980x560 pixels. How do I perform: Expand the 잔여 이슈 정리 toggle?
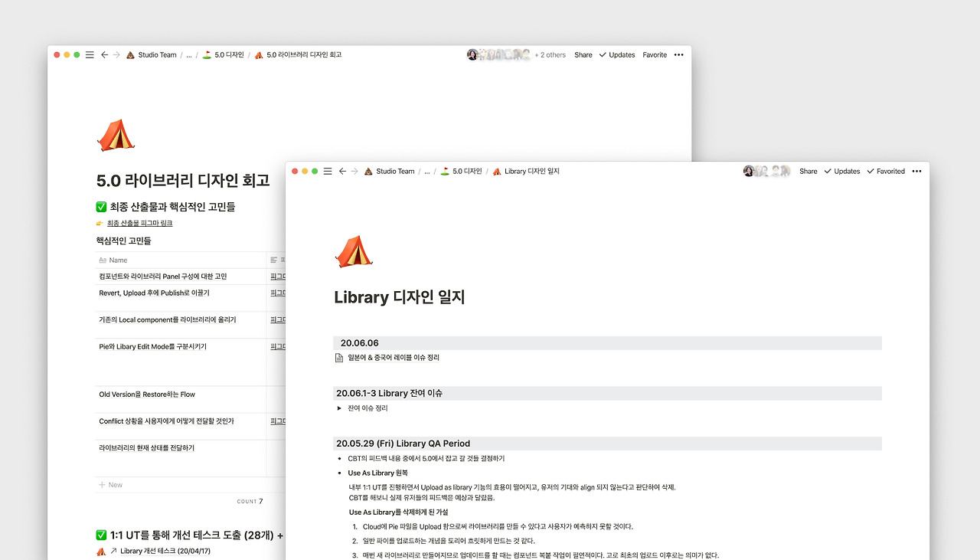339,408
